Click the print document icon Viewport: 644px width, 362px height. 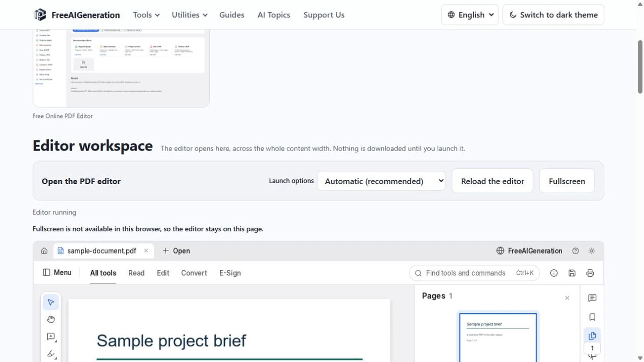click(590, 273)
